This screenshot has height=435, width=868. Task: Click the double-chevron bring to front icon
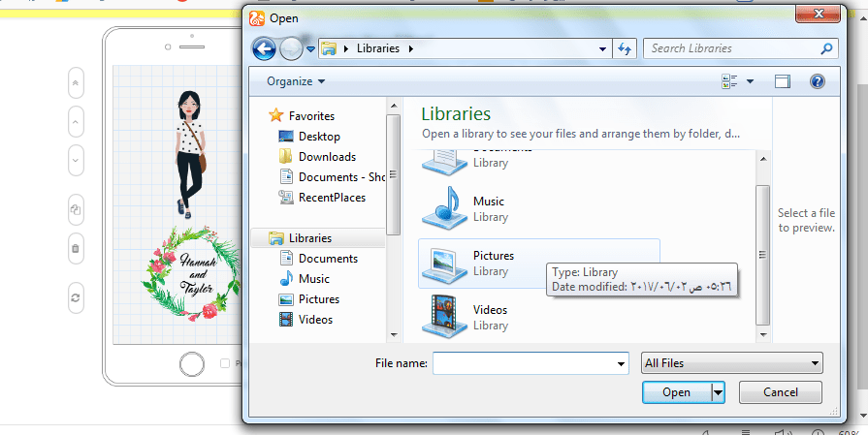click(x=76, y=83)
